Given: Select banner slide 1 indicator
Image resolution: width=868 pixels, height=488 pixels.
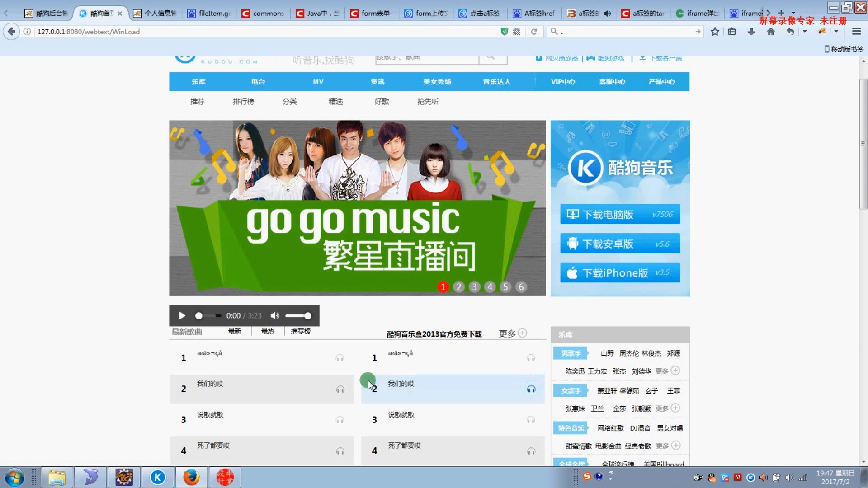Looking at the screenshot, I should pyautogui.click(x=443, y=287).
